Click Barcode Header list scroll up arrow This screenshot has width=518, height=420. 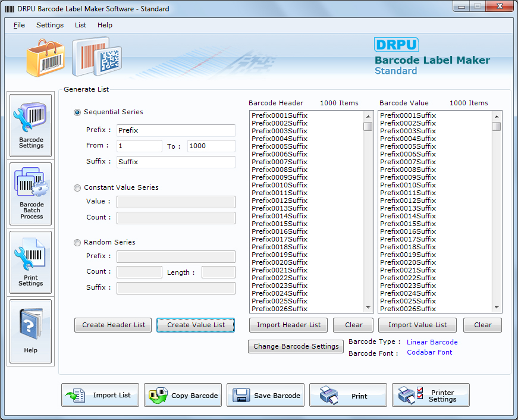click(368, 117)
